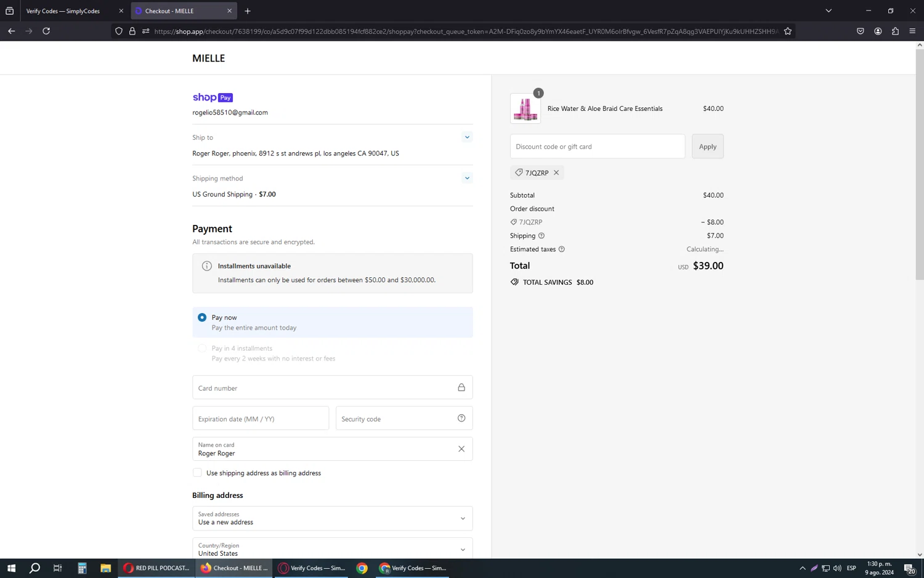The height and width of the screenshot is (578, 924).
Task: Check Use shipping address as billing
Action: coord(197,473)
